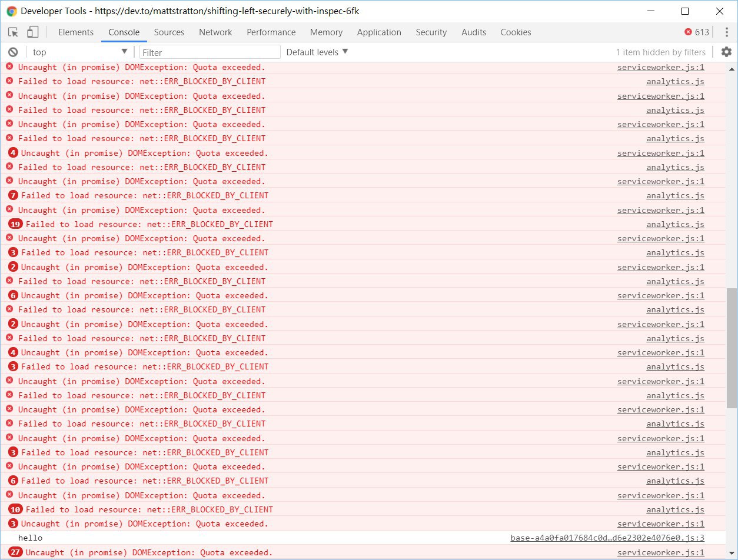The width and height of the screenshot is (738, 560).
Task: Open console settings gear icon
Action: 726,52
